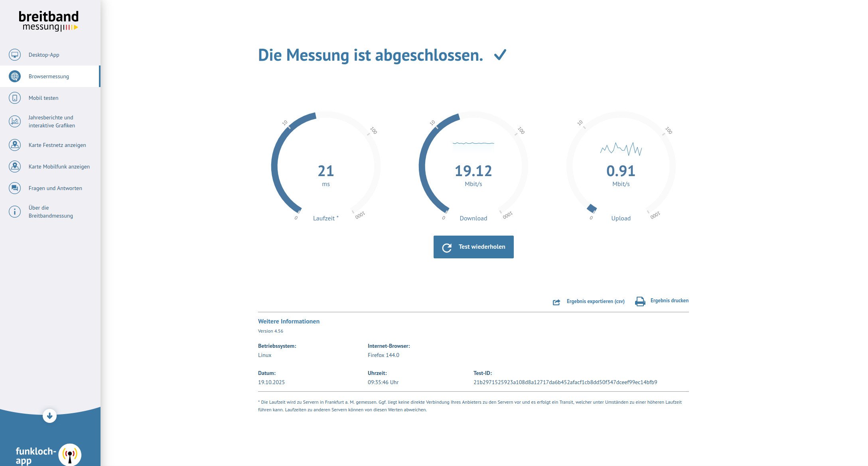Click the Fragen und Antworten chat icon

(15, 188)
